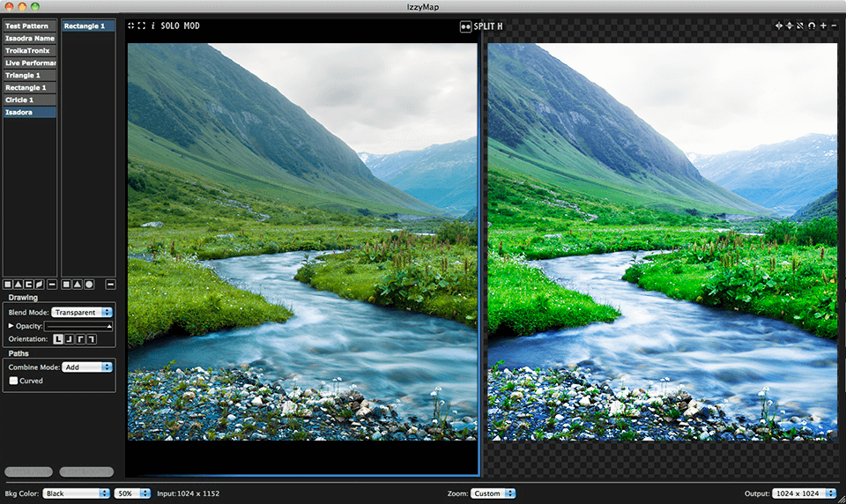Viewport: 846px width, 504px height.
Task: Click the add triangle mapping icon
Action: [x=19, y=285]
